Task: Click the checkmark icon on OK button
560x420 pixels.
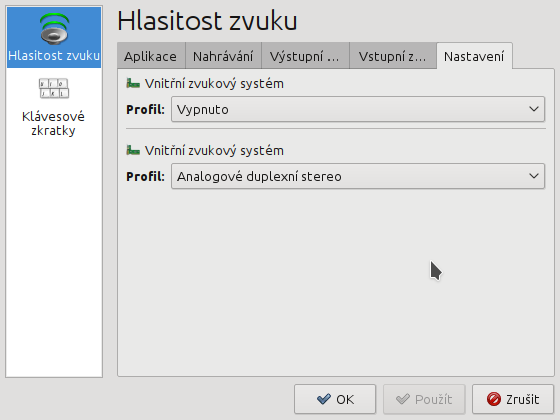Action: pyautogui.click(x=324, y=399)
